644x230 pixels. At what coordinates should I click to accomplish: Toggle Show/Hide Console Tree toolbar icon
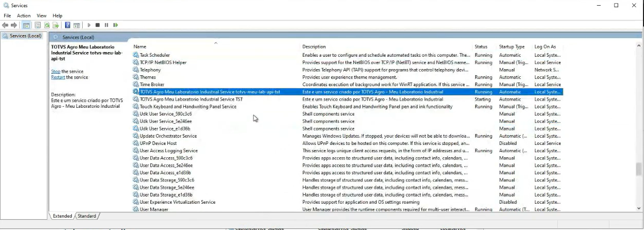tap(26, 25)
